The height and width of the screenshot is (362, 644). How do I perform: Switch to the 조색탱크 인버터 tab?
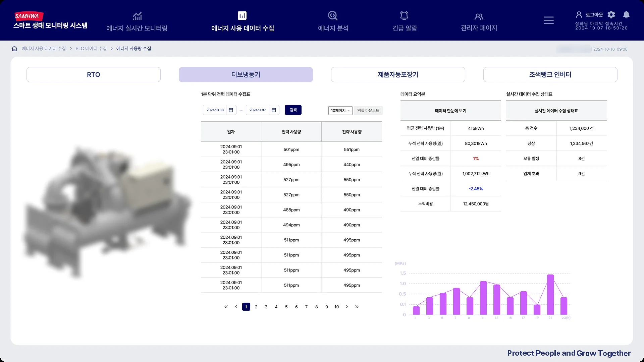(x=550, y=74)
